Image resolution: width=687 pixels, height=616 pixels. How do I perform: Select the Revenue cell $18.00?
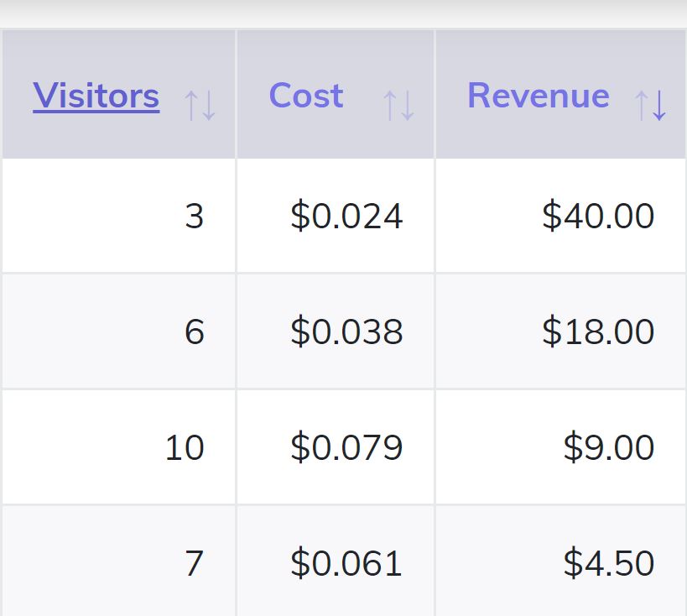(x=561, y=331)
